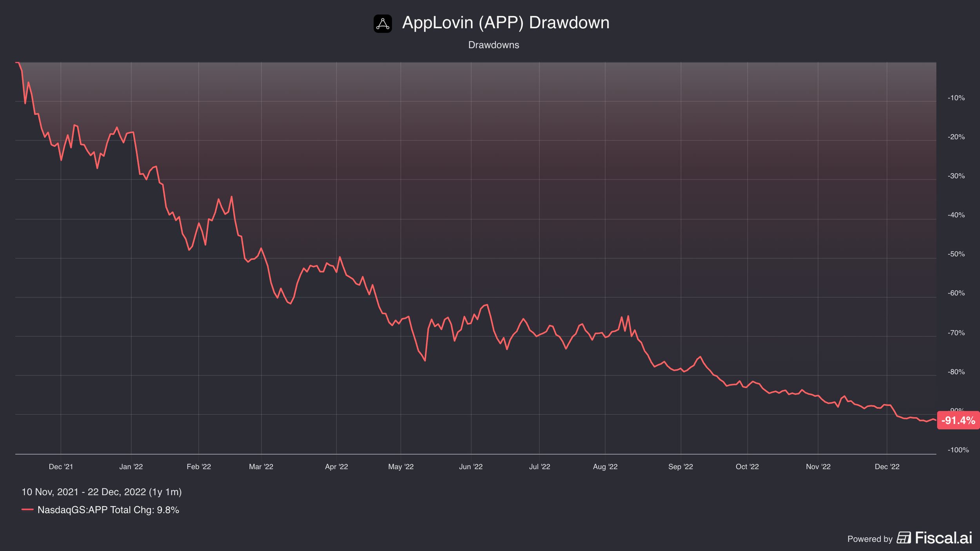Click the Jun '22 x-axis label
The height and width of the screenshot is (551, 980).
pos(471,467)
